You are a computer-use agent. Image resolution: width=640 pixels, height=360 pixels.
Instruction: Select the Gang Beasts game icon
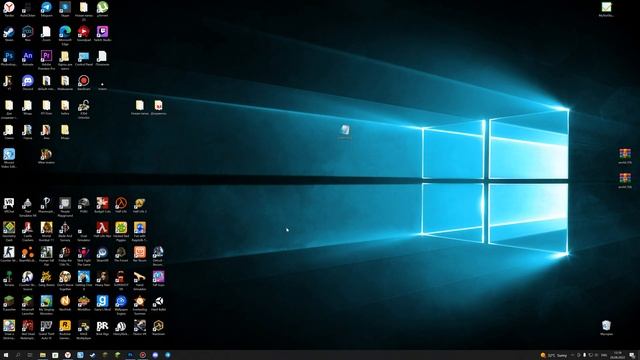(46, 277)
